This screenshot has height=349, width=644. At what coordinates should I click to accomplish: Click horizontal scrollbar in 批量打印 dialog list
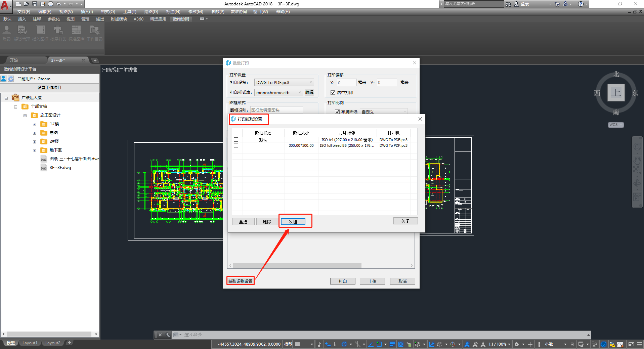(x=297, y=265)
